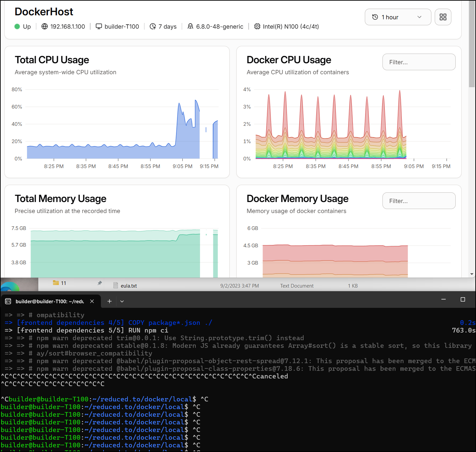Click the 192.168.1.100 IP address text
The height and width of the screenshot is (452, 476).
click(x=68, y=27)
